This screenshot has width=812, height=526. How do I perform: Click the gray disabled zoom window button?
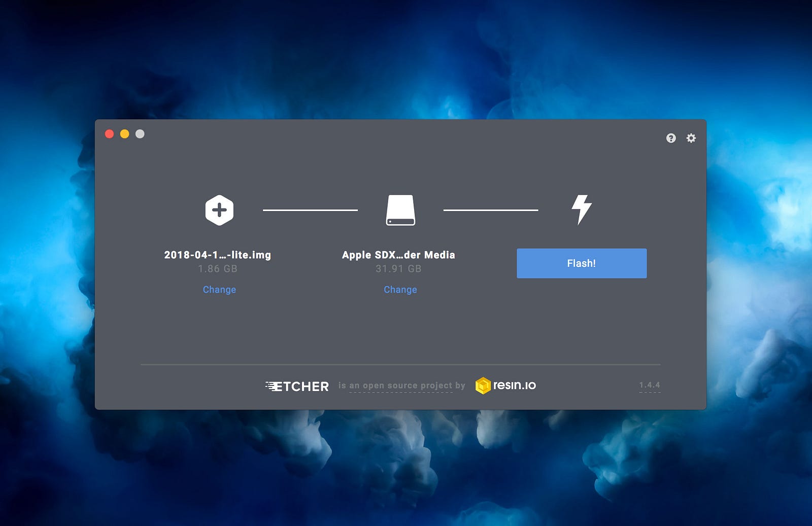140,134
